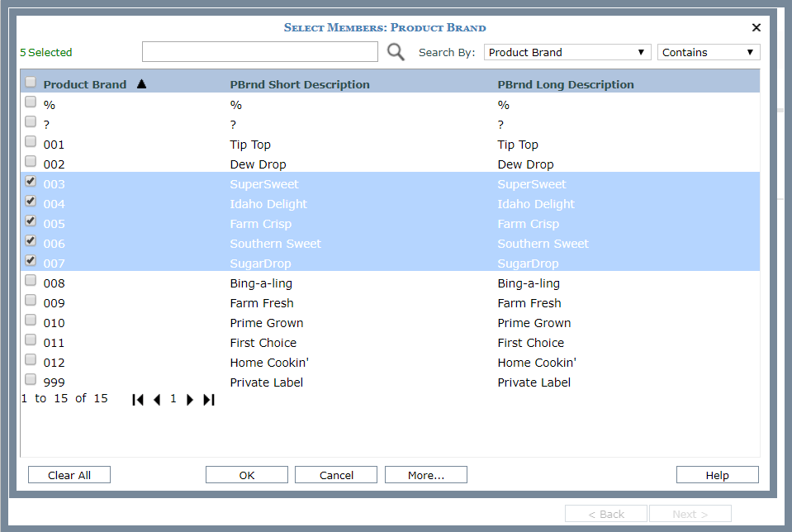This screenshot has height=532, width=792.
Task: Click brand code 010
Action: 54,323
